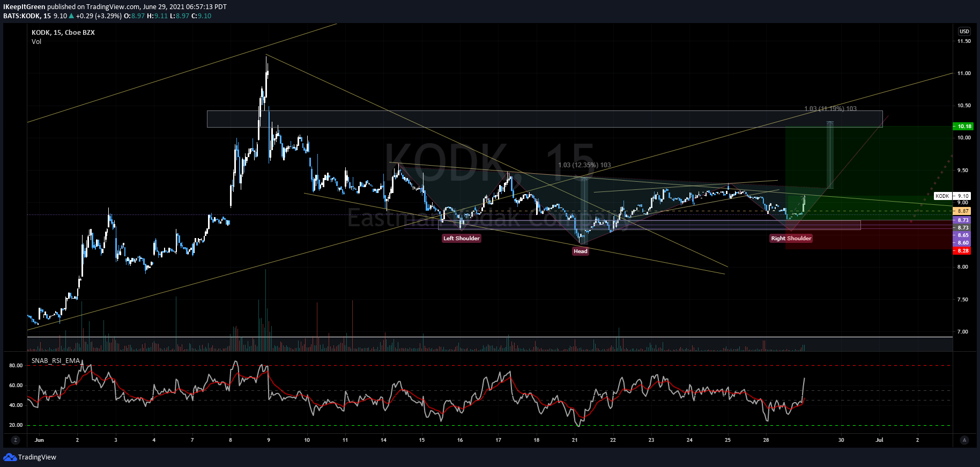
Task: Click the 20.00 RSI axis value
Action: click(16, 425)
